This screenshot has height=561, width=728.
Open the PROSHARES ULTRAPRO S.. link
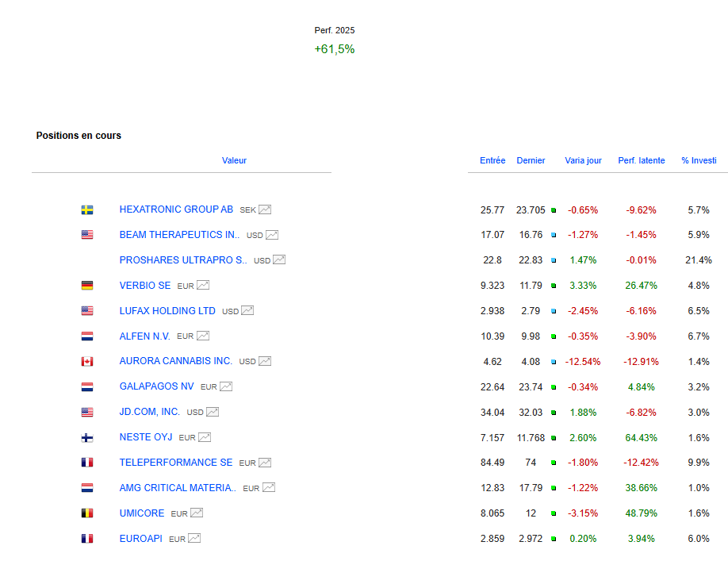(183, 260)
